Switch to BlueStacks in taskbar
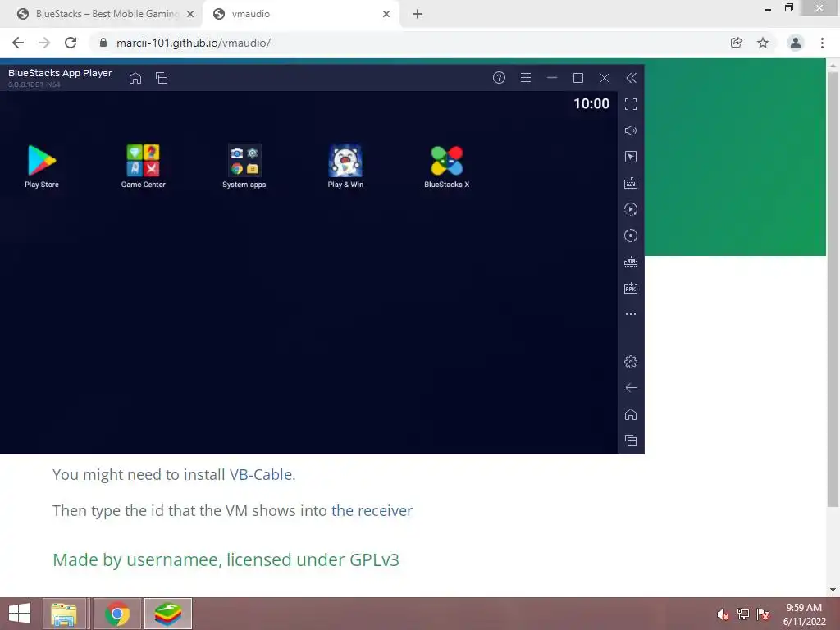The height and width of the screenshot is (630, 840). point(167,614)
